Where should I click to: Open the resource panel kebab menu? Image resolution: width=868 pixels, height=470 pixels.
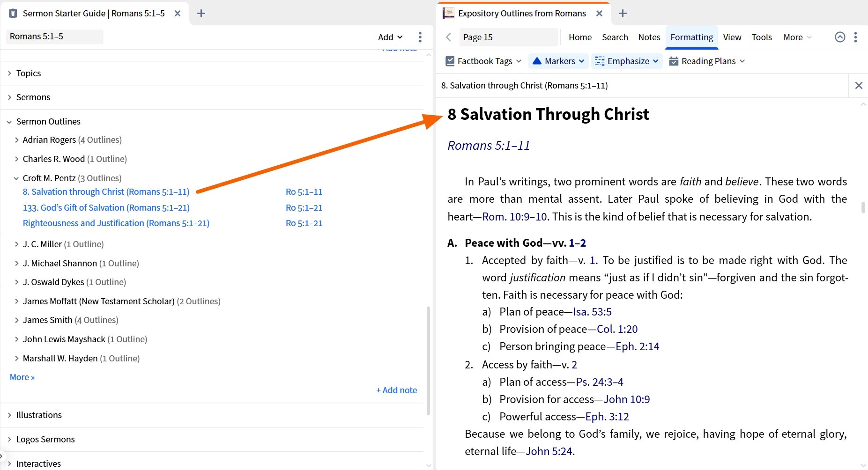855,37
